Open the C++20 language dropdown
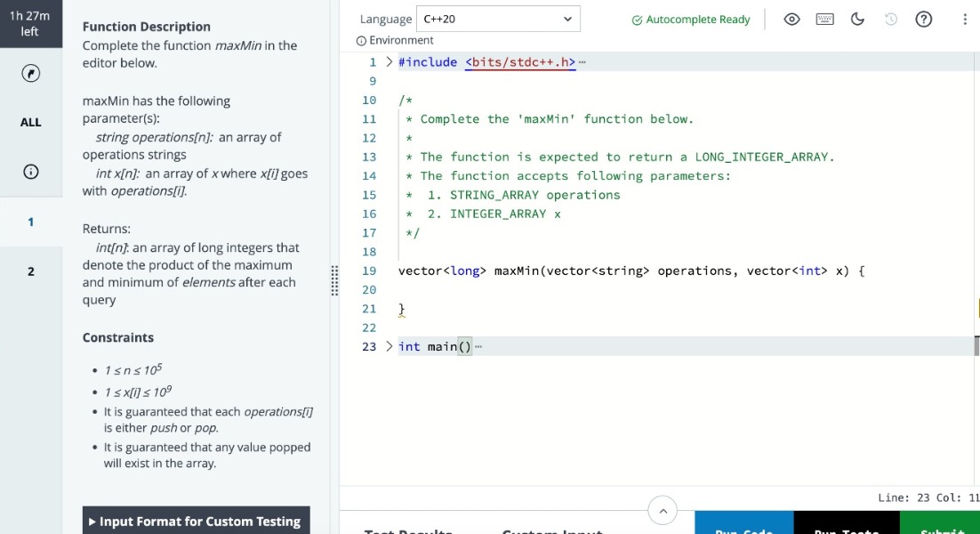This screenshot has width=980, height=534. (497, 19)
